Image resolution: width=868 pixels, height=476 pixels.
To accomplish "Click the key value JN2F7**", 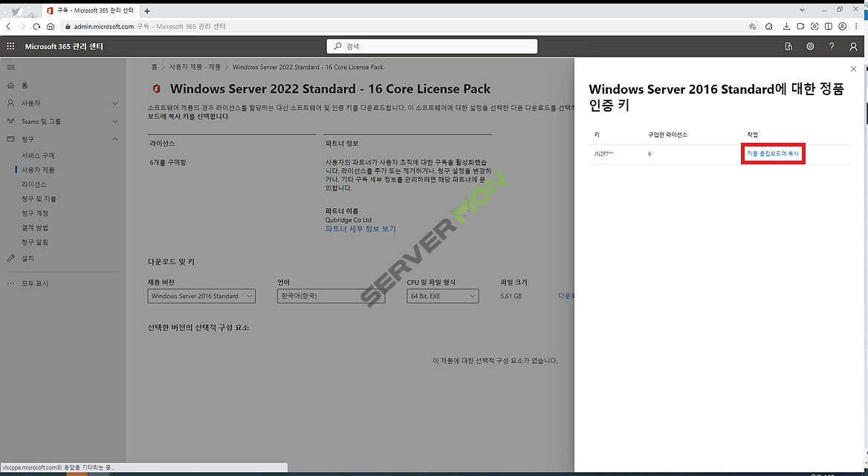I will (603, 153).
